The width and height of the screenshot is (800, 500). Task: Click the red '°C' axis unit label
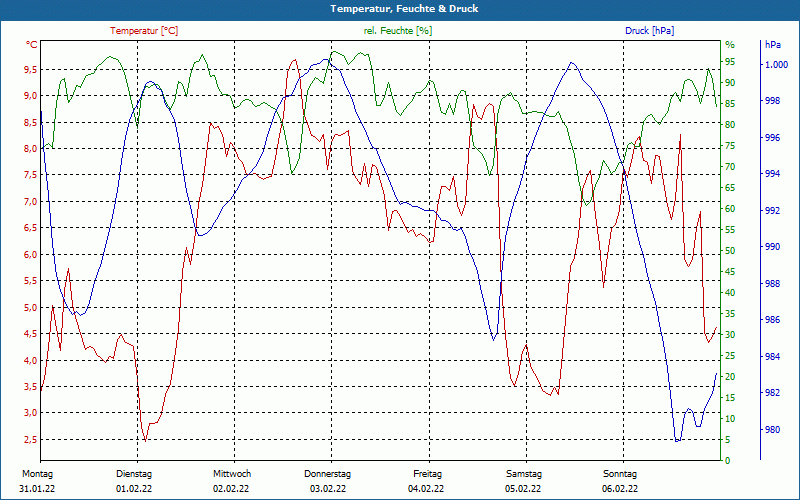32,45
